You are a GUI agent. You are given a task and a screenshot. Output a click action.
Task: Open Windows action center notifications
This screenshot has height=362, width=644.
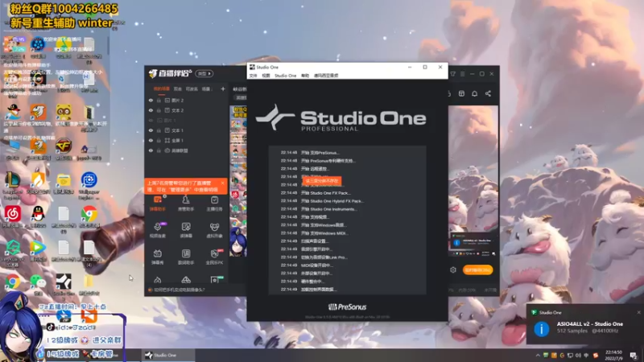click(x=634, y=356)
